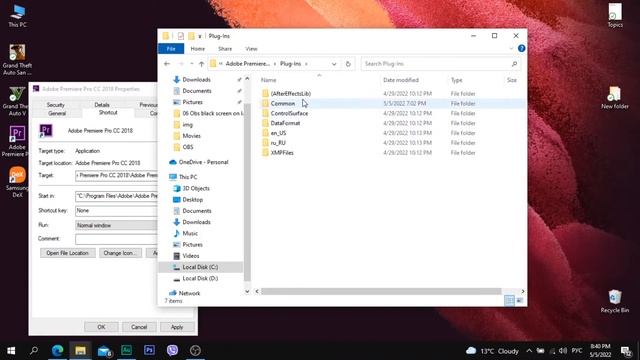Go up one folder level
The image size is (640, 360).
click(201, 64)
